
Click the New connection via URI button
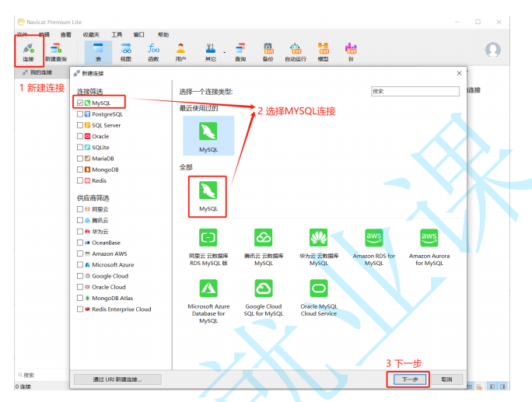coord(117,379)
